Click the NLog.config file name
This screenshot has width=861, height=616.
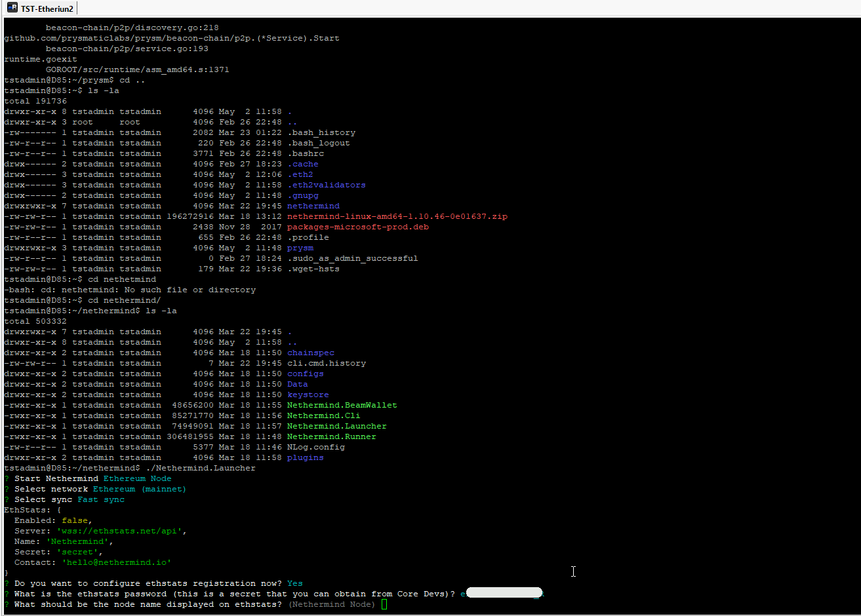tap(316, 447)
